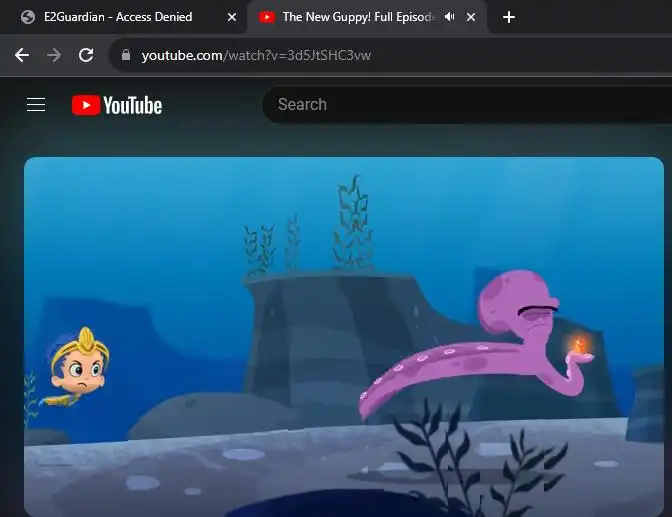Open a new browser tab
The image size is (672, 517).
point(509,17)
